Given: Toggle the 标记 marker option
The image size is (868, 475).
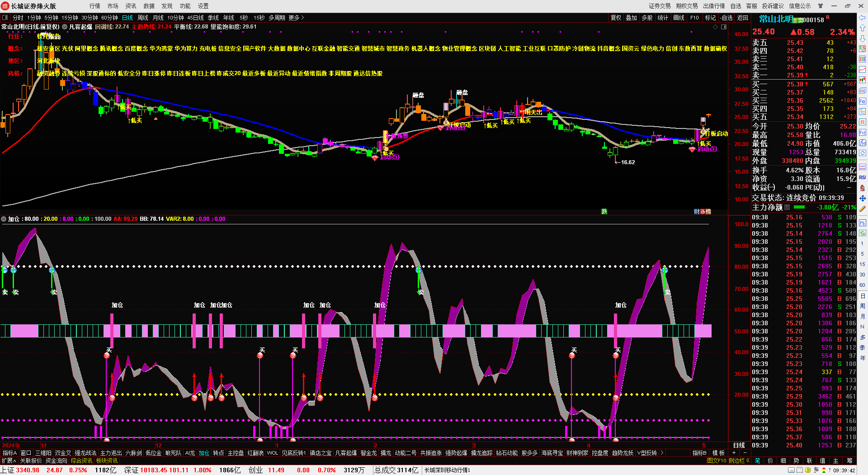Looking at the screenshot, I should (710, 18).
